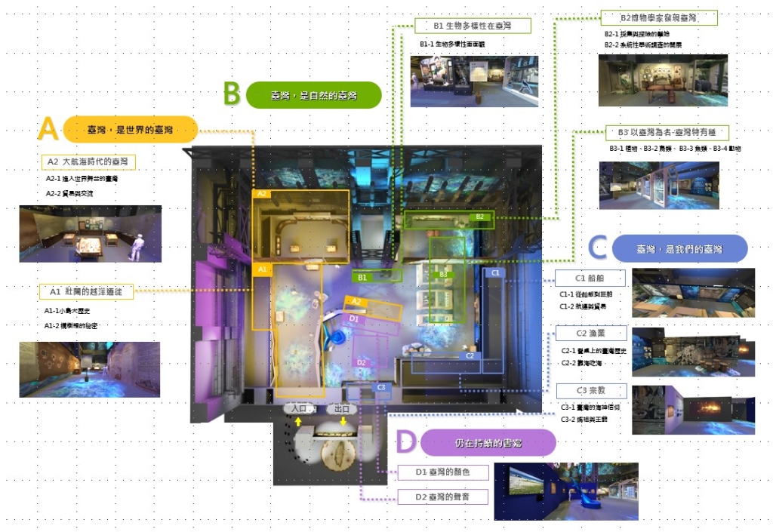The width and height of the screenshot is (773, 532).
Task: Select the D1 臺灣的顏色 label box
Action: click(x=442, y=472)
